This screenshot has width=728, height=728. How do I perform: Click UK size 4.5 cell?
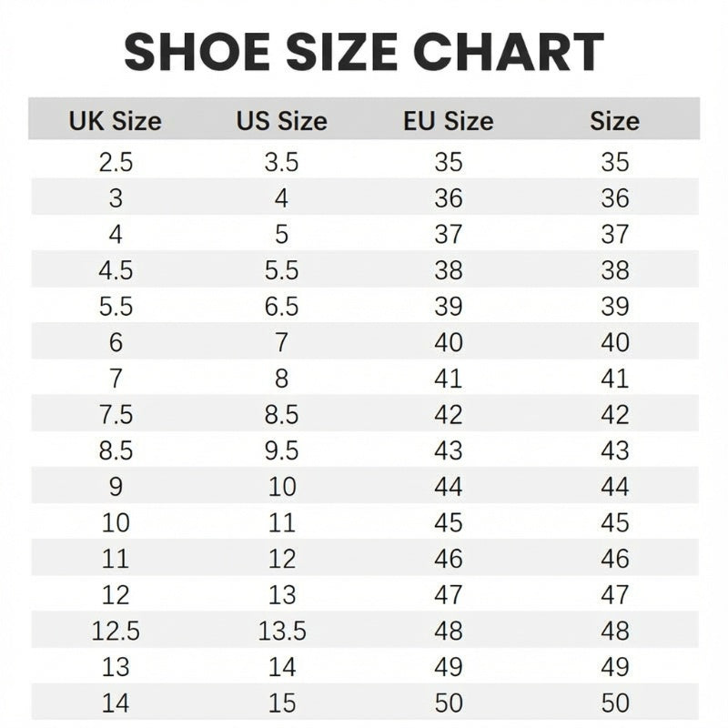(116, 270)
